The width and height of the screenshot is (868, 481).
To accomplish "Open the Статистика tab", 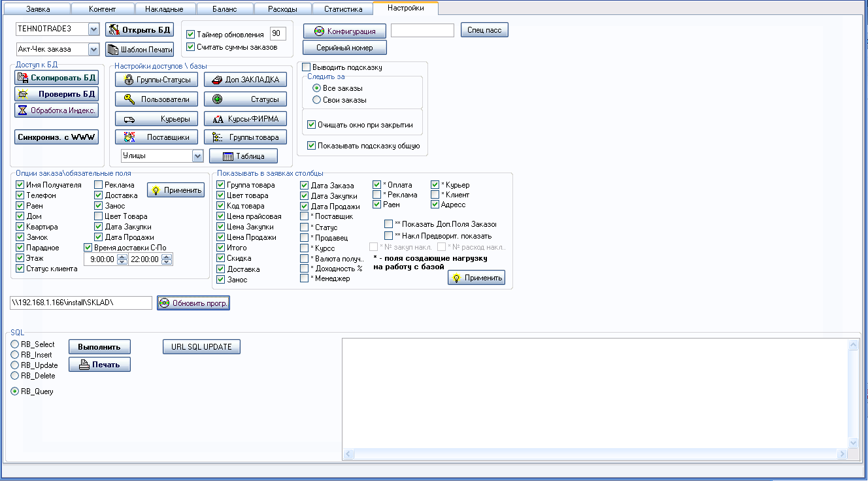I will (342, 9).
